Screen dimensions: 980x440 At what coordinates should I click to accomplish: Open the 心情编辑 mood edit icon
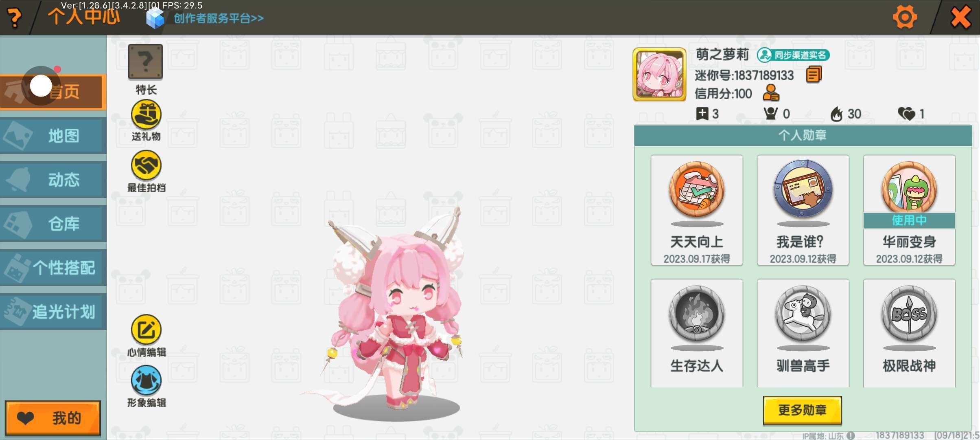146,330
